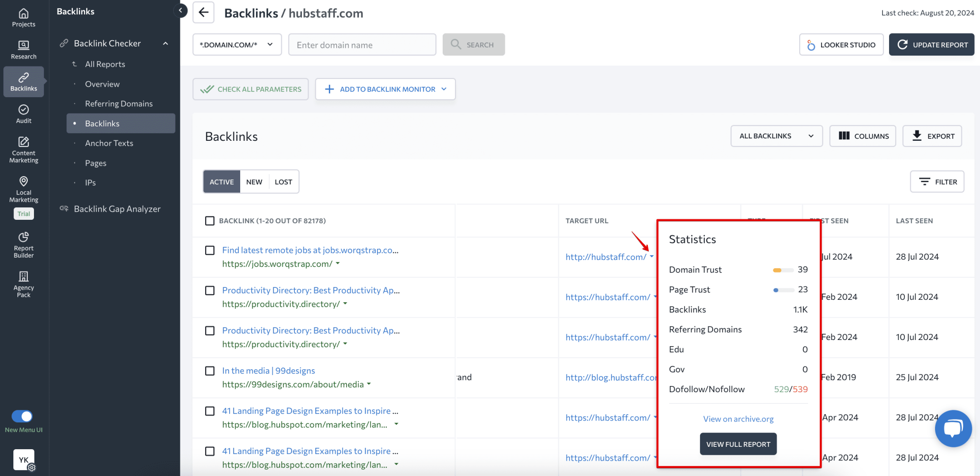Open All Reports in the sidebar
Screen dimensions: 980x476
[x=105, y=64]
